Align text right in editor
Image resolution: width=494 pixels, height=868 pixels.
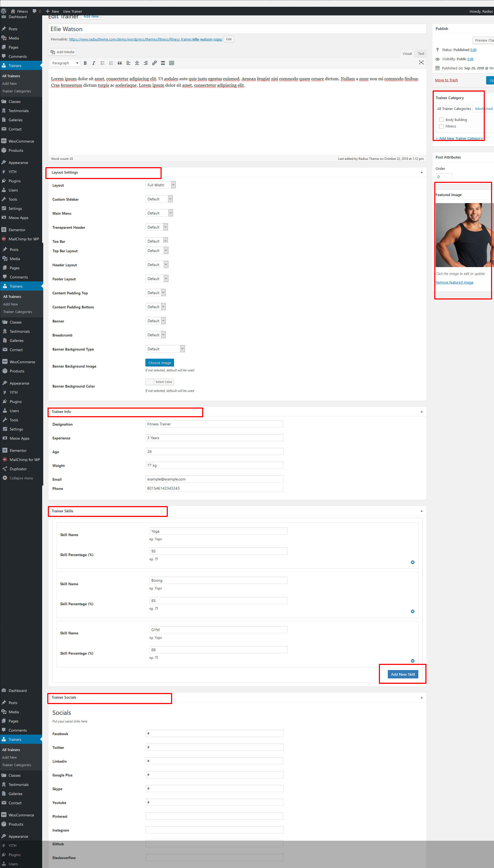pos(146,63)
